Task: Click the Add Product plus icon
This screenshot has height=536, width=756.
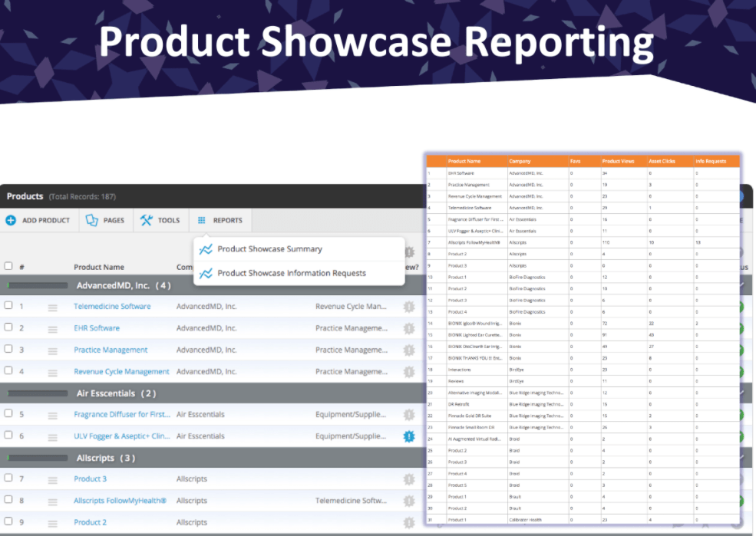Action: pos(11,220)
